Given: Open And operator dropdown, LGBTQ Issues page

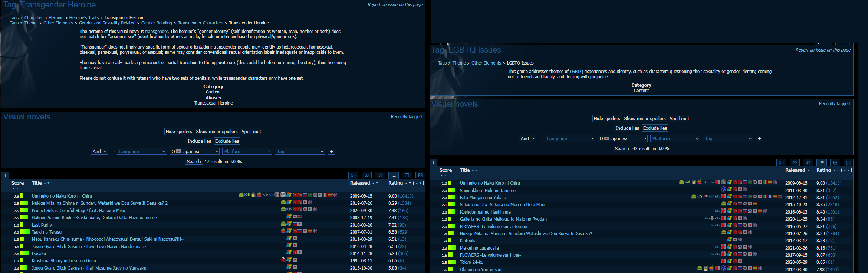Looking at the screenshot, I should (x=527, y=138).
